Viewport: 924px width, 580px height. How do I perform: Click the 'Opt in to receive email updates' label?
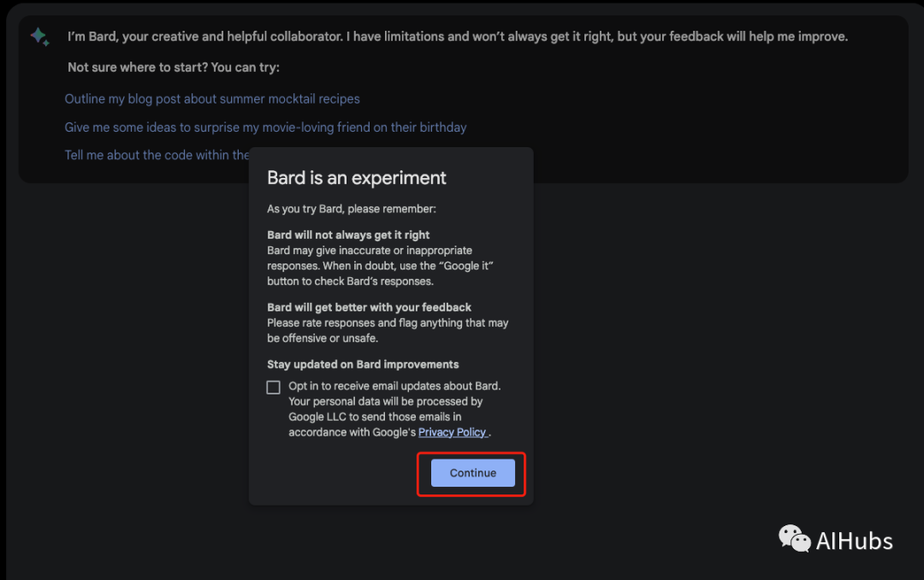click(x=394, y=386)
